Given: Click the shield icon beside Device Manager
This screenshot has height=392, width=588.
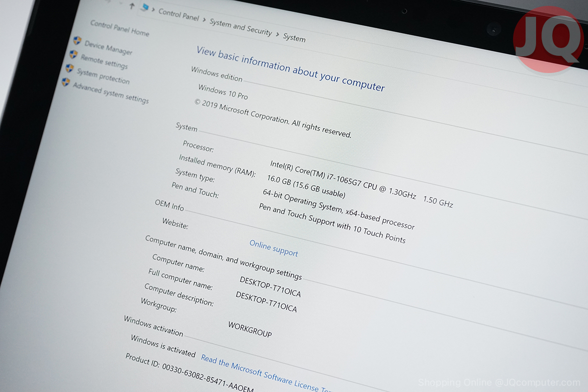Looking at the screenshot, I should [77, 41].
